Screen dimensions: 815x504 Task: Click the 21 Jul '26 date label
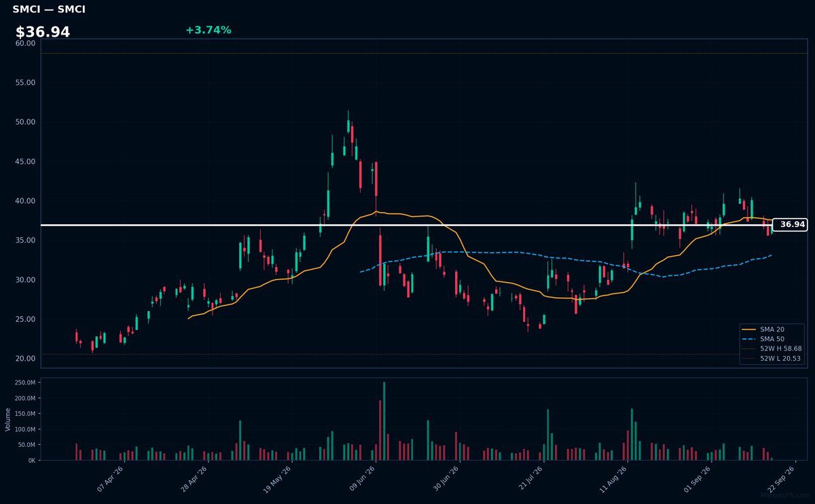(x=532, y=478)
